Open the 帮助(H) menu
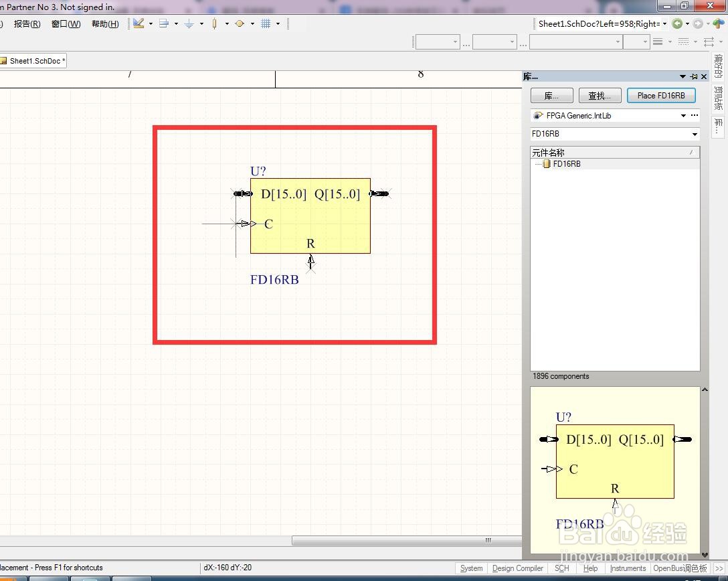728x581 pixels. click(x=105, y=23)
